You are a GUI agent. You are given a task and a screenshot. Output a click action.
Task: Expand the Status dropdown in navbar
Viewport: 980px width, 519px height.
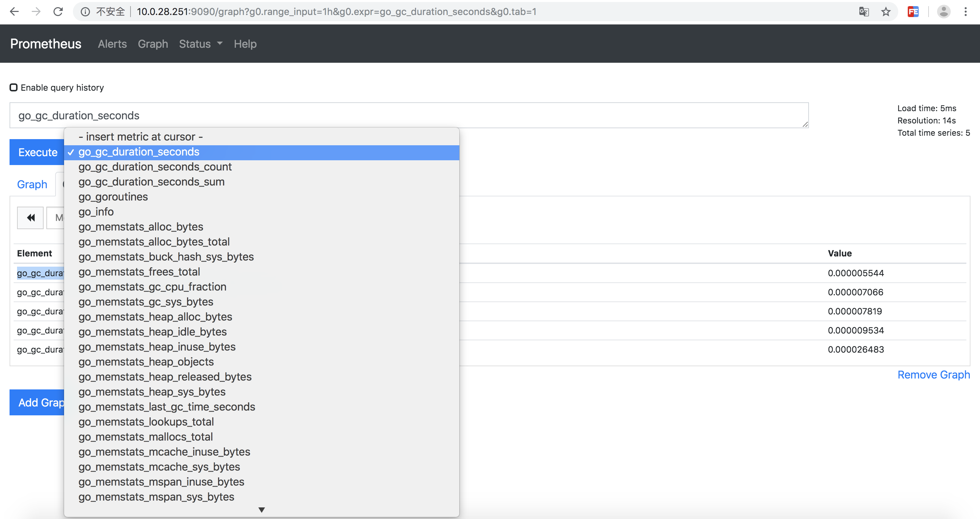(x=200, y=44)
